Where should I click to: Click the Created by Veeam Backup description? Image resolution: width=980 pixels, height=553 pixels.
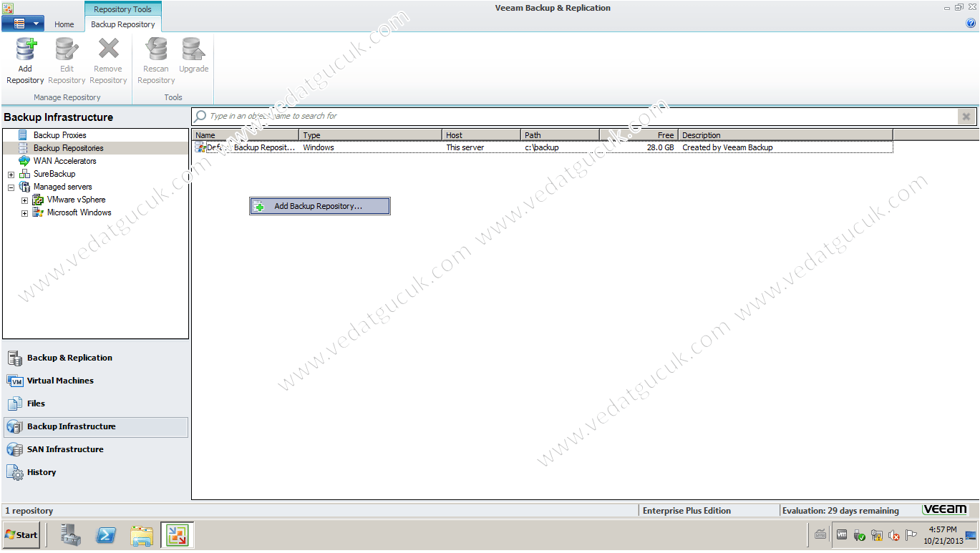pyautogui.click(x=727, y=148)
